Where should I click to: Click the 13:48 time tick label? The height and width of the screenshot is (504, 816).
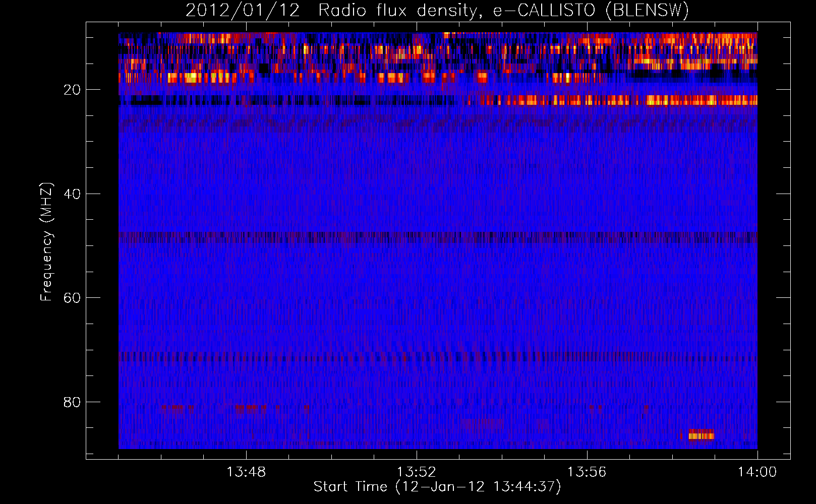click(246, 472)
